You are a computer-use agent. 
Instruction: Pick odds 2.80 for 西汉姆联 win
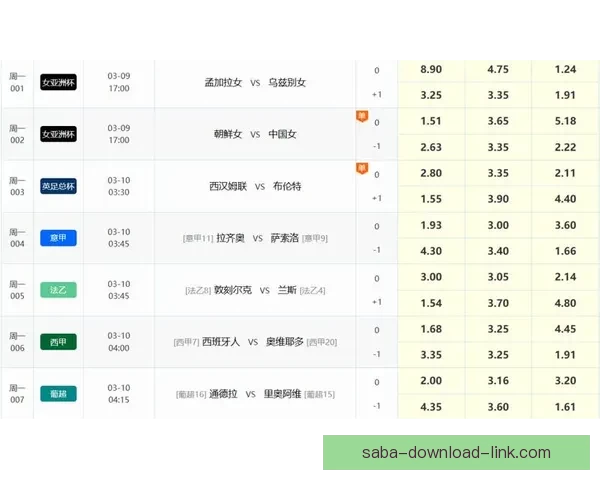coord(431,173)
